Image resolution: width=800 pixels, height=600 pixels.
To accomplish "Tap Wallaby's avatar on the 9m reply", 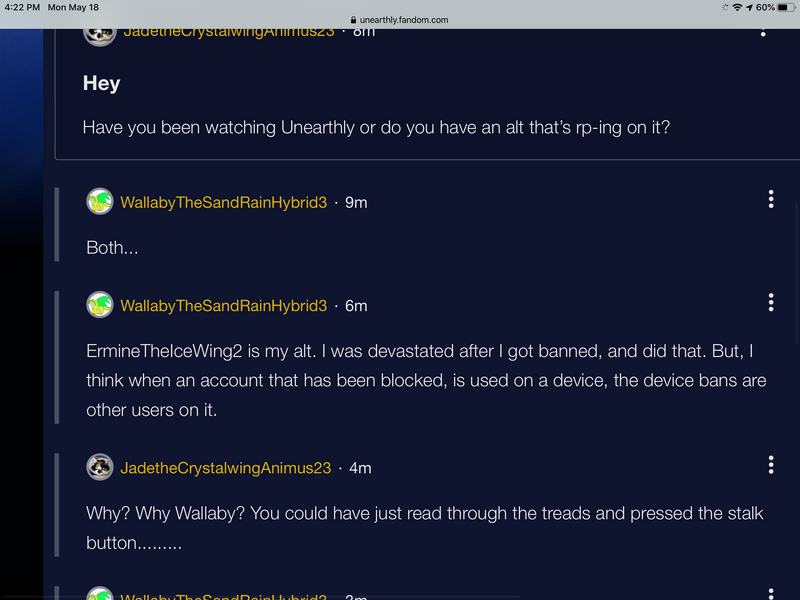I will tap(100, 202).
